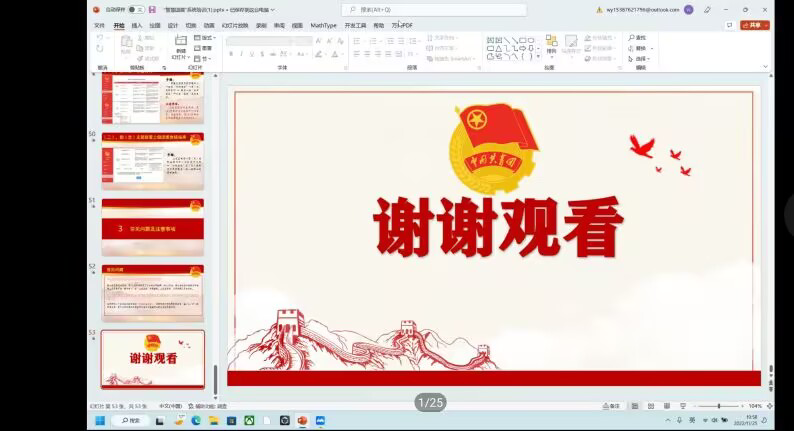Click the align right icon
This screenshot has width=794, height=431.
(x=378, y=54)
